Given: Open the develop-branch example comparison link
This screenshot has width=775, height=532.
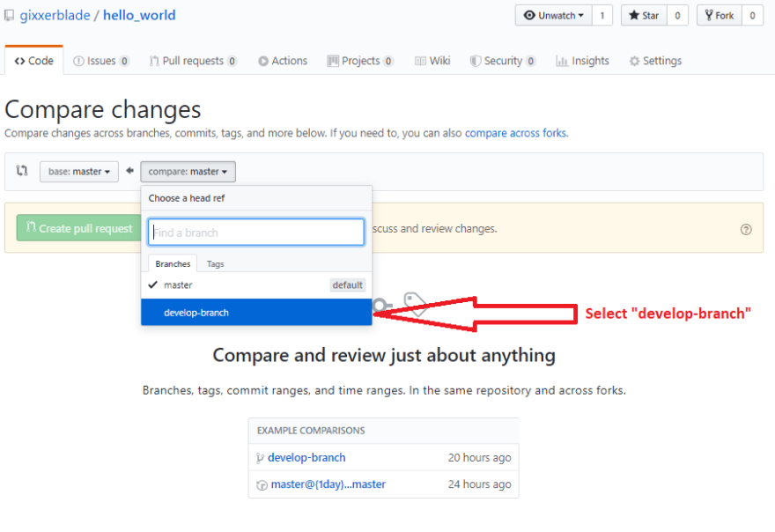Looking at the screenshot, I should [306, 457].
